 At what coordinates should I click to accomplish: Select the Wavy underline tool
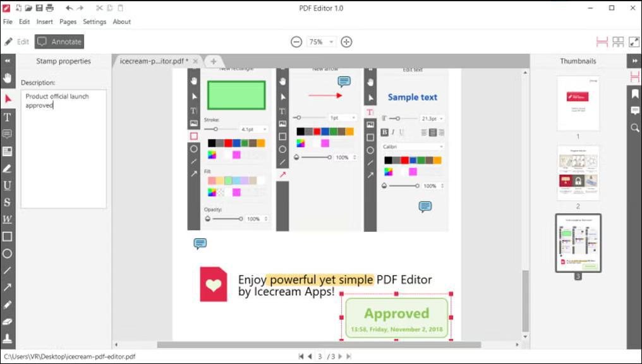(x=8, y=219)
